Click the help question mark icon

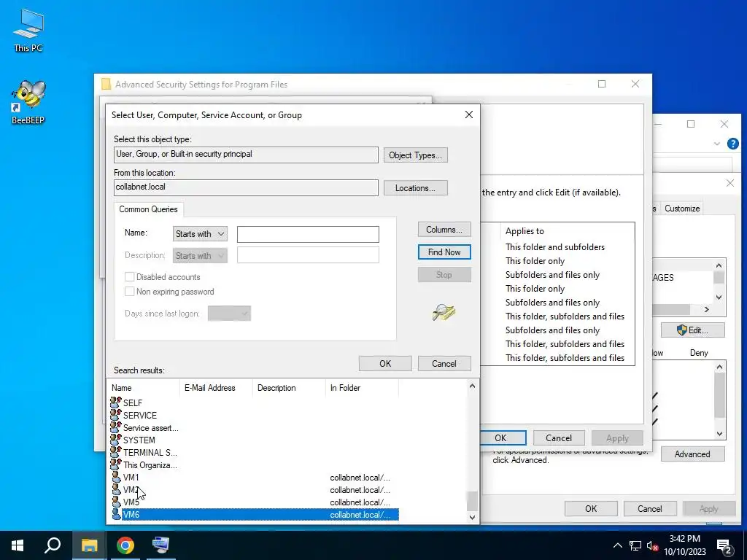732,144
